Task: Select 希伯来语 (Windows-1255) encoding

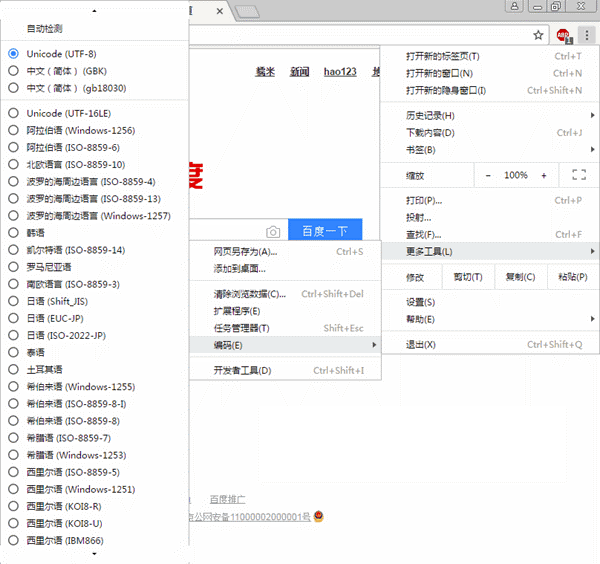Action: 95,387
